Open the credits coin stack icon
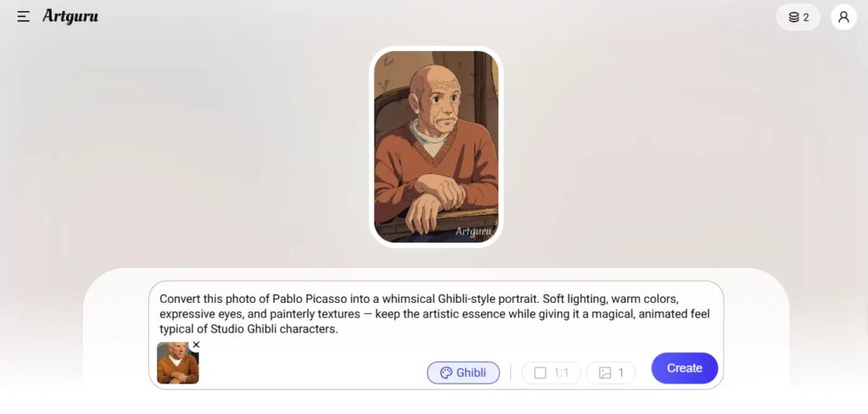 (x=793, y=17)
